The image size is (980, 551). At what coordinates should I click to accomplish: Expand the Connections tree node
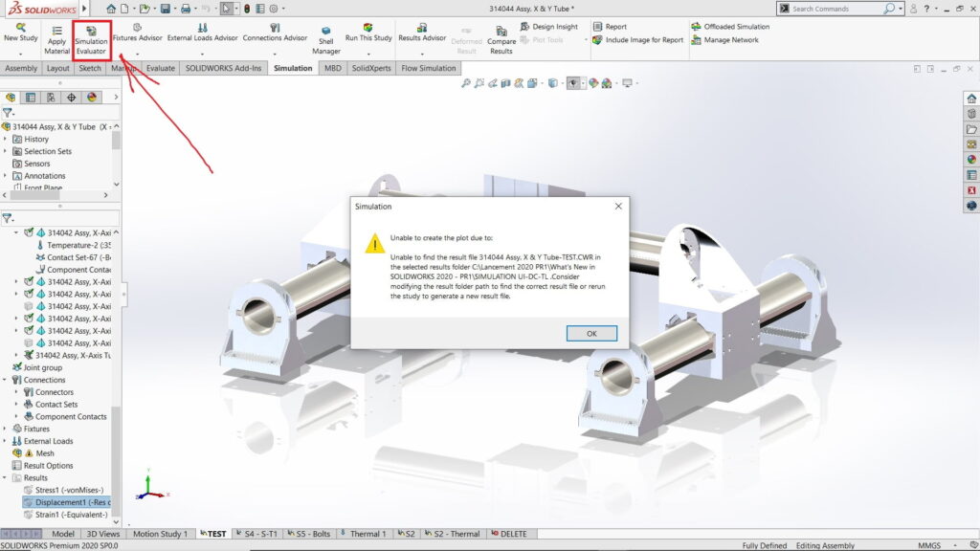pyautogui.click(x=6, y=380)
